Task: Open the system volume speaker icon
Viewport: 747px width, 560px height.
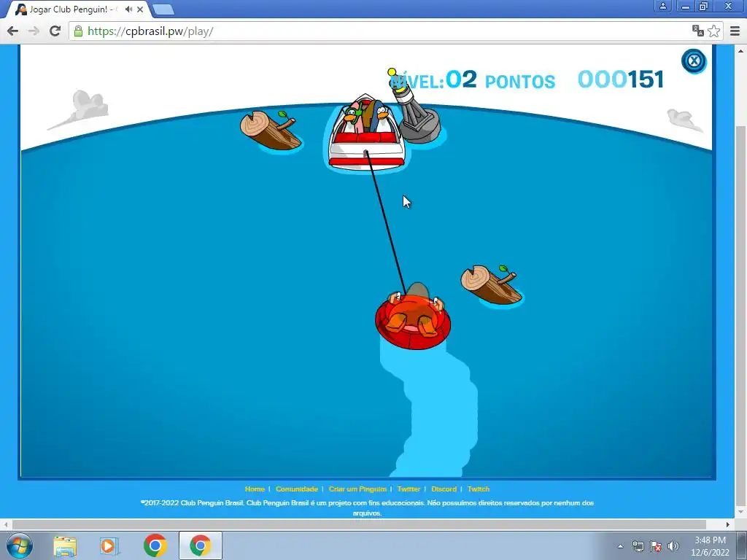Action: [673, 546]
